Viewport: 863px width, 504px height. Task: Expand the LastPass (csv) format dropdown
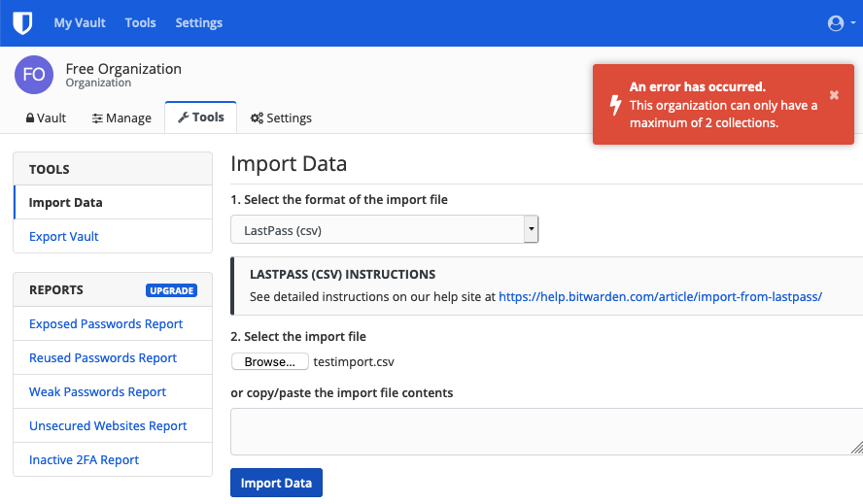click(x=384, y=230)
